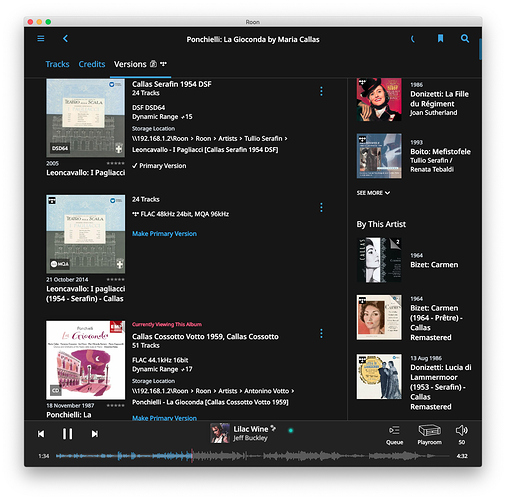Click the Joan Sutherland artist name

tap(434, 113)
